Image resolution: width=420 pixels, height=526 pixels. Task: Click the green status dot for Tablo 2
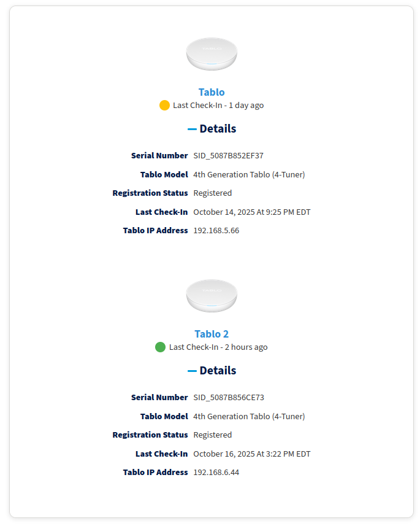click(x=161, y=347)
